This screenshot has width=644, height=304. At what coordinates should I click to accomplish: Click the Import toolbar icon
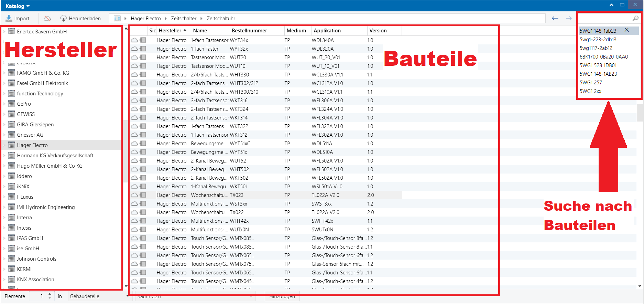point(9,18)
